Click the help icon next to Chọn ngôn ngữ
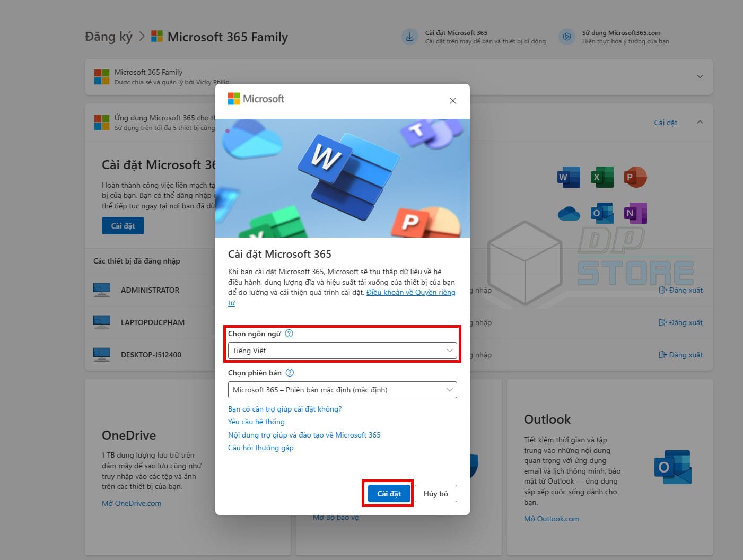Viewport: 743px width, 560px height. point(289,334)
